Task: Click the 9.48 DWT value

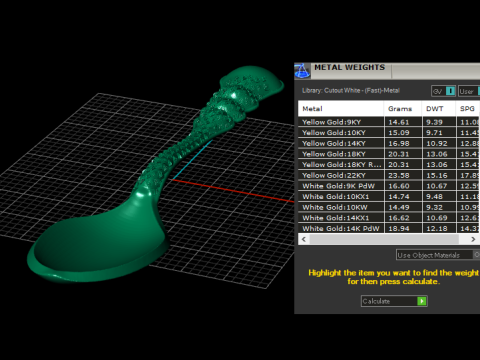Action: pyautogui.click(x=434, y=197)
